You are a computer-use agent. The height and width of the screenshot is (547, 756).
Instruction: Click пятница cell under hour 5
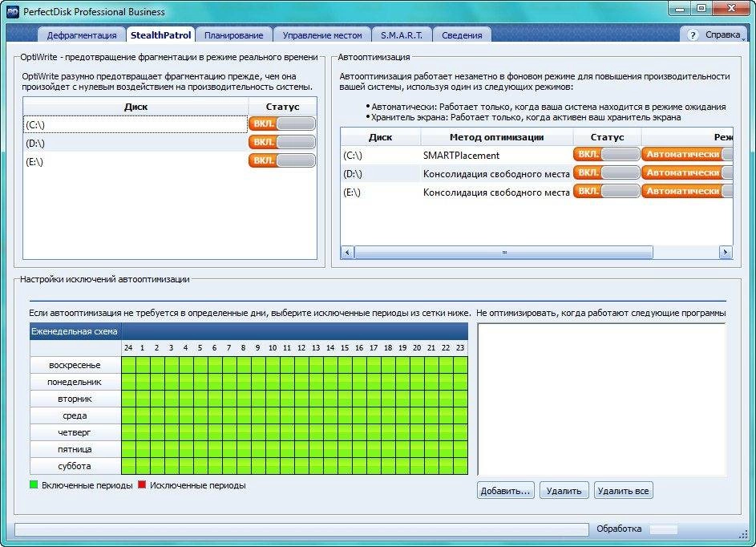pos(200,450)
